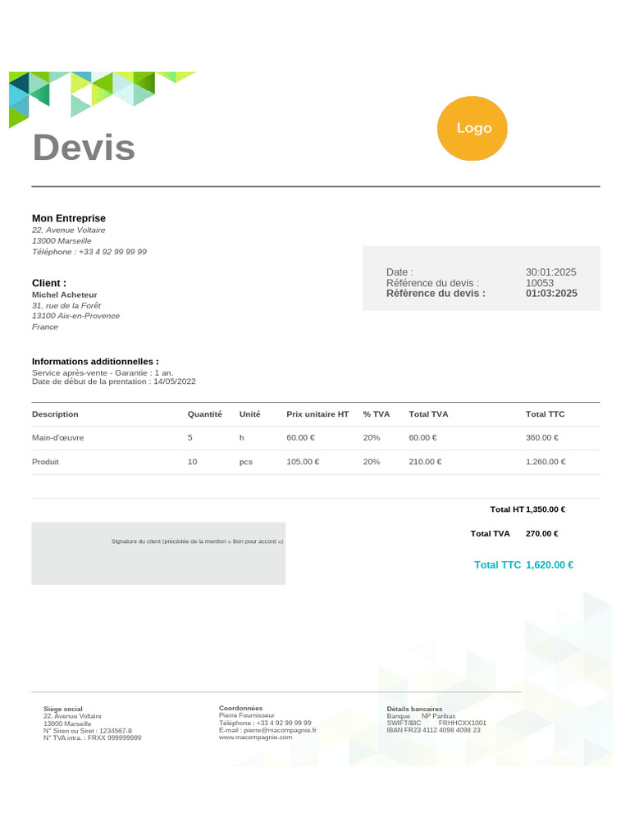The width and height of the screenshot is (630, 840).
Task: Select the 'Devis' title heading
Action: coord(84,148)
